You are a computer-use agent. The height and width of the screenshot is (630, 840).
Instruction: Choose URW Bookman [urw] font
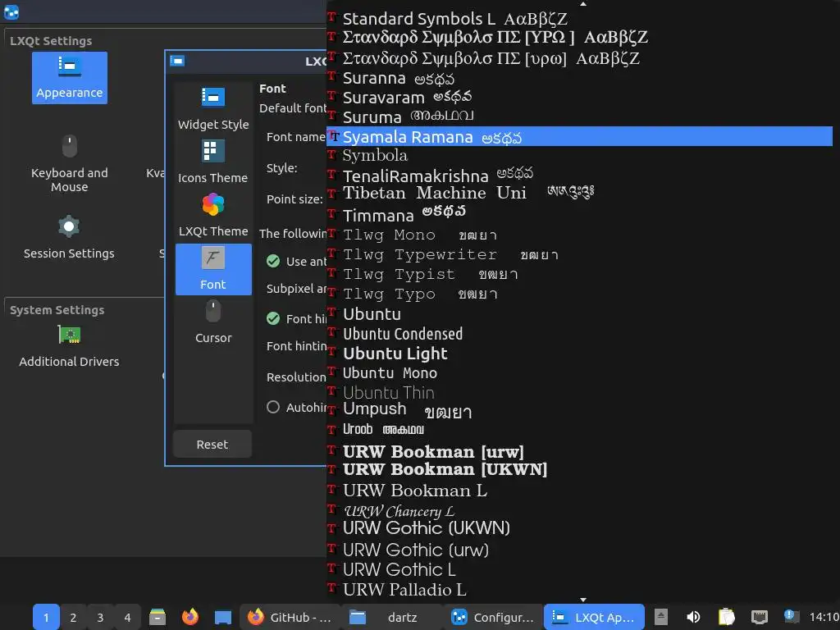pos(579,452)
